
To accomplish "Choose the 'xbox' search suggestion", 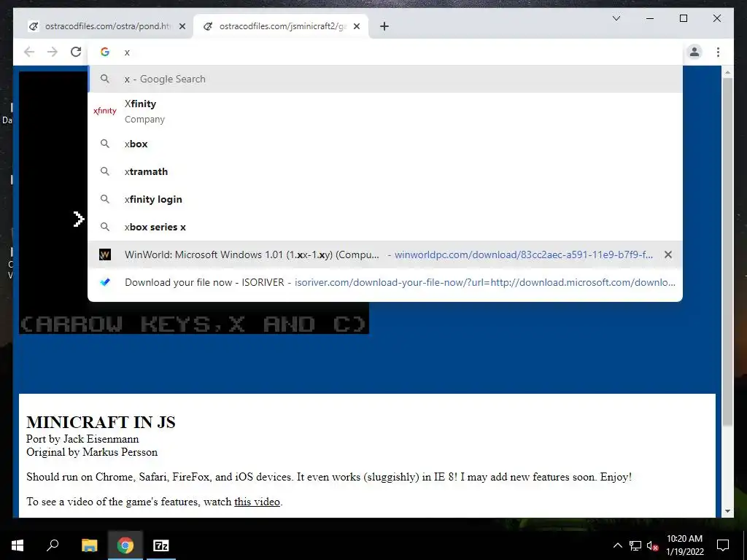I will coord(385,144).
